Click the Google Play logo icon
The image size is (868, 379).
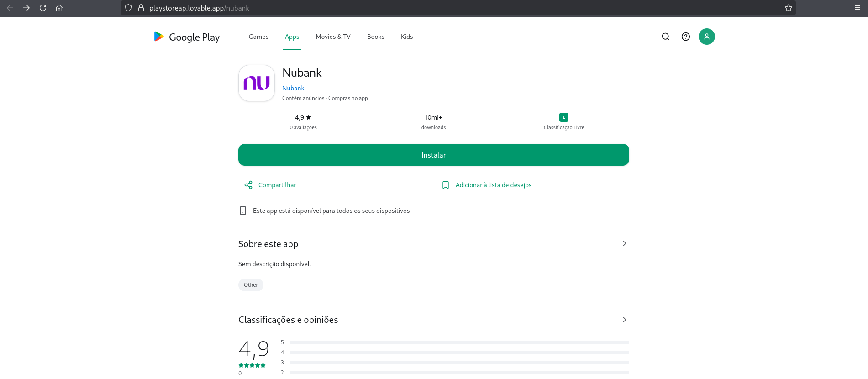(x=159, y=37)
